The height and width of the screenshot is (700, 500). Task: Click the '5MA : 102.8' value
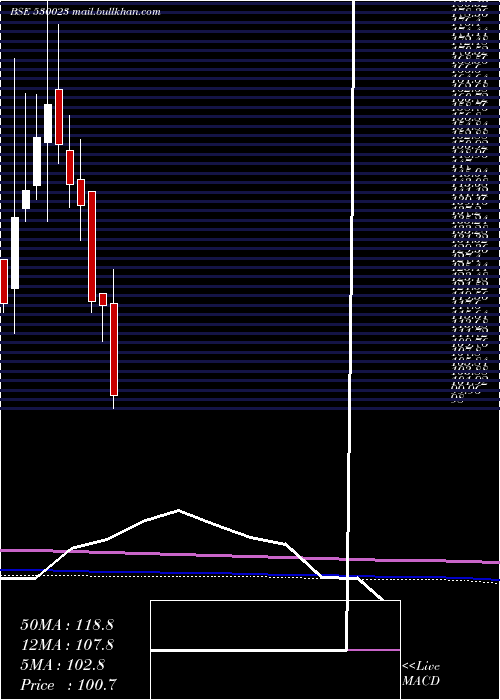click(63, 665)
